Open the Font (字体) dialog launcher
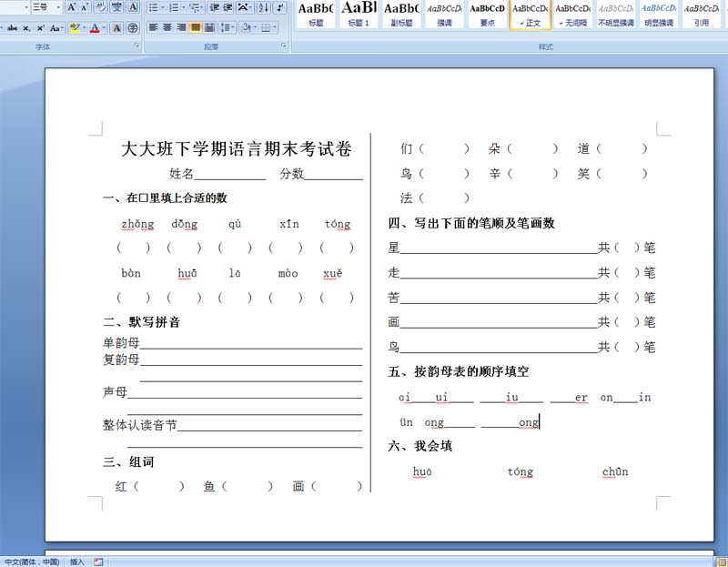The image size is (728, 567). (137, 46)
